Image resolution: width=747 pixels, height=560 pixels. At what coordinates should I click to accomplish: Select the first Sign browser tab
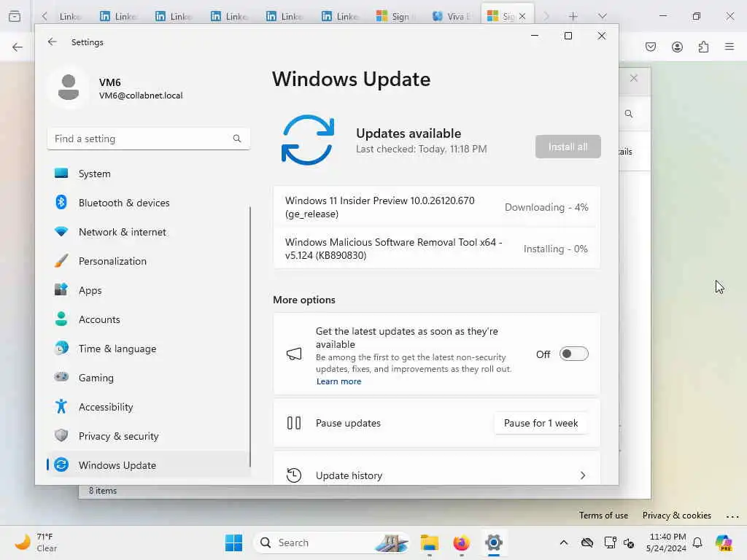396,16
